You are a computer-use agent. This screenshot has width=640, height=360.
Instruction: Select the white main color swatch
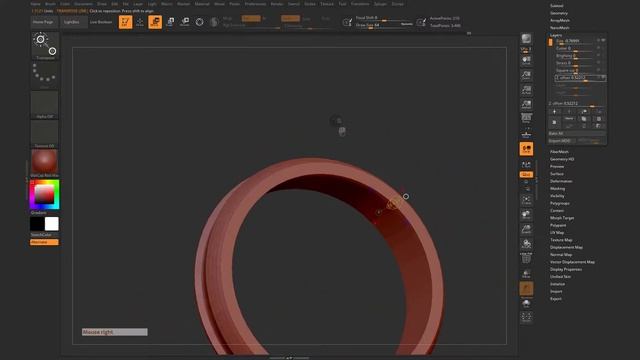tap(52, 224)
